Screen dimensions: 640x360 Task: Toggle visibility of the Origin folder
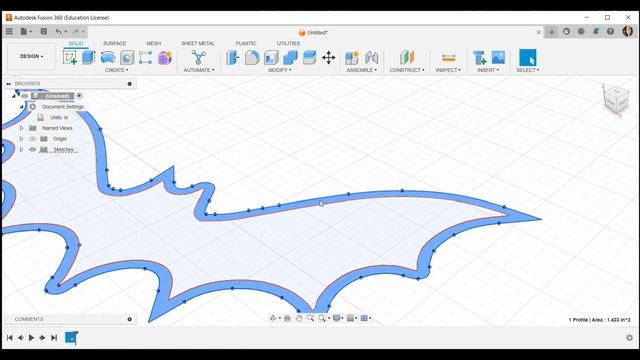(x=33, y=139)
